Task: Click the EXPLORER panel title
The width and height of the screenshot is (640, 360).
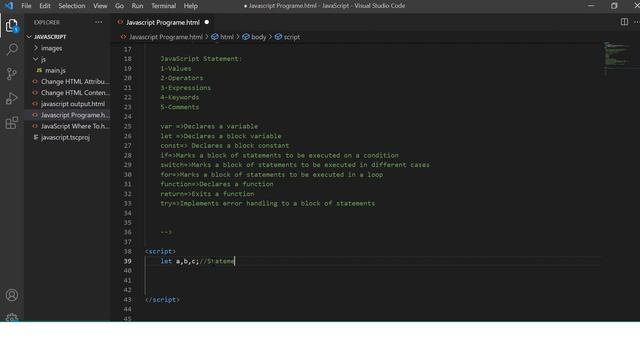Action: click(x=47, y=22)
